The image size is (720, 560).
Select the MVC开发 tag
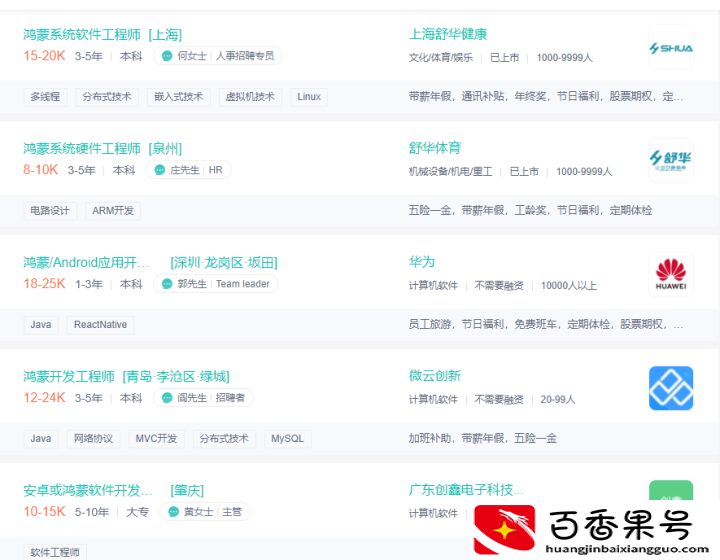pos(157,438)
